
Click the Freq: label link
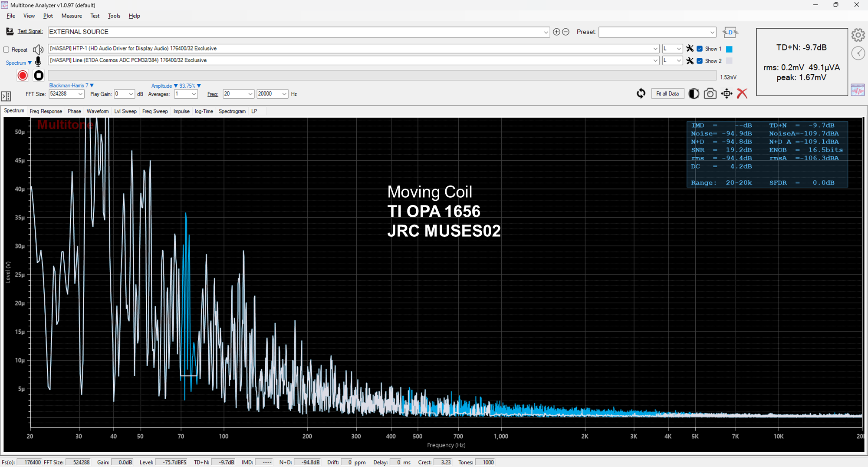coord(213,94)
